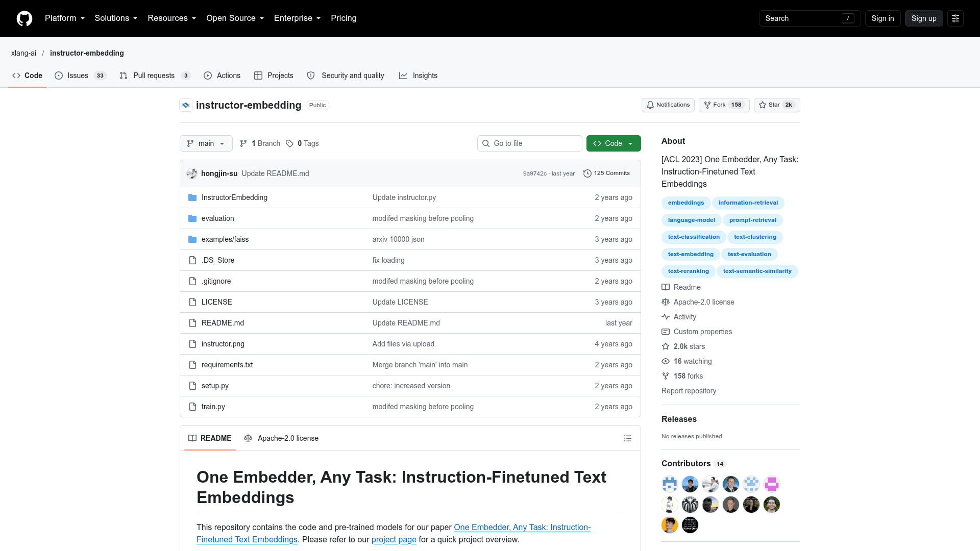Image resolution: width=980 pixels, height=551 pixels.
Task: Expand the main branch selector
Action: 206,143
